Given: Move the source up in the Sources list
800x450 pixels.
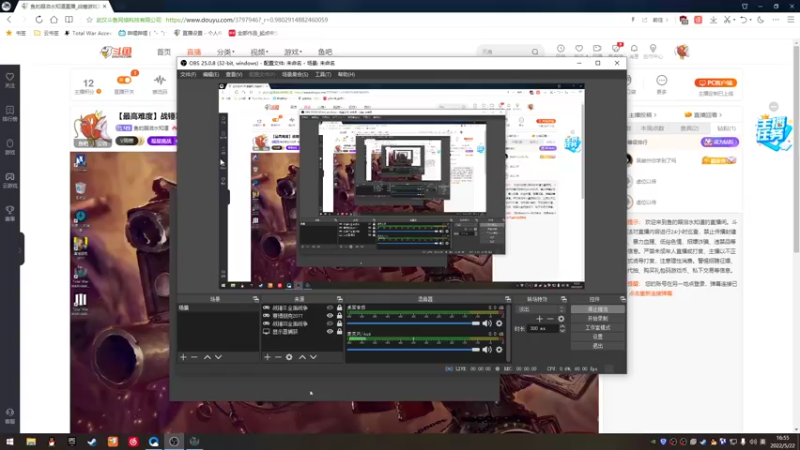Looking at the screenshot, I should (302, 357).
